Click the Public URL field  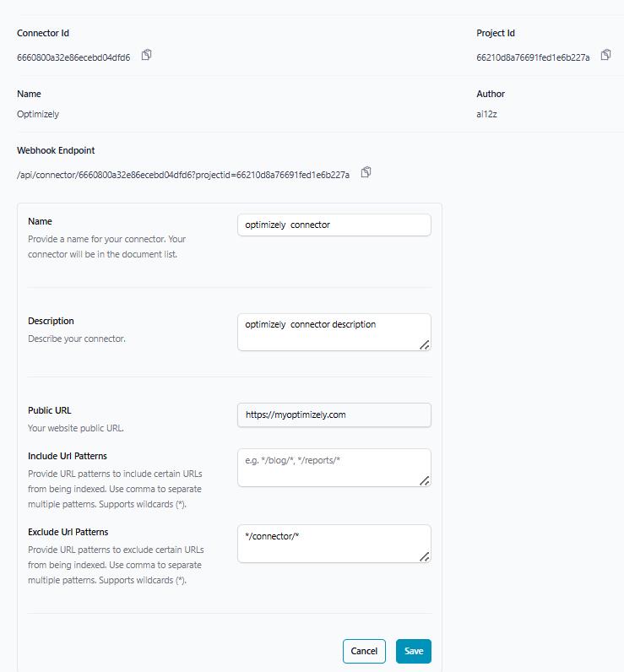tap(334, 415)
